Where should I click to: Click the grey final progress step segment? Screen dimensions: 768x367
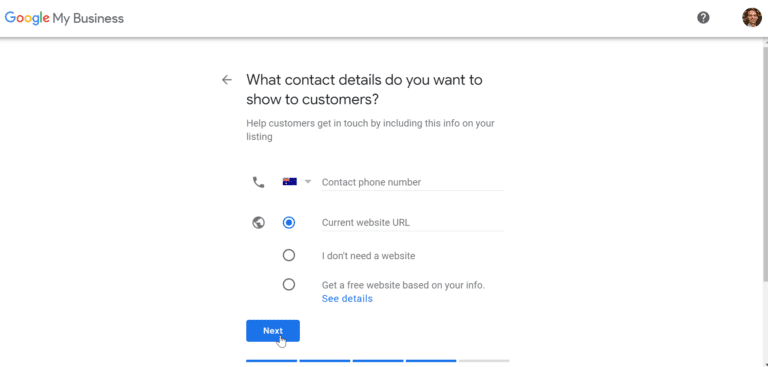tap(484, 361)
